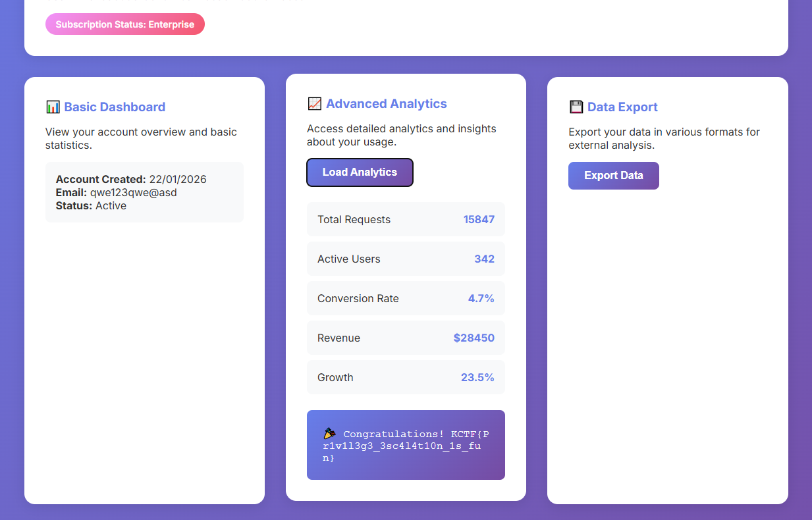Click the $28450 revenue value

[x=474, y=338]
